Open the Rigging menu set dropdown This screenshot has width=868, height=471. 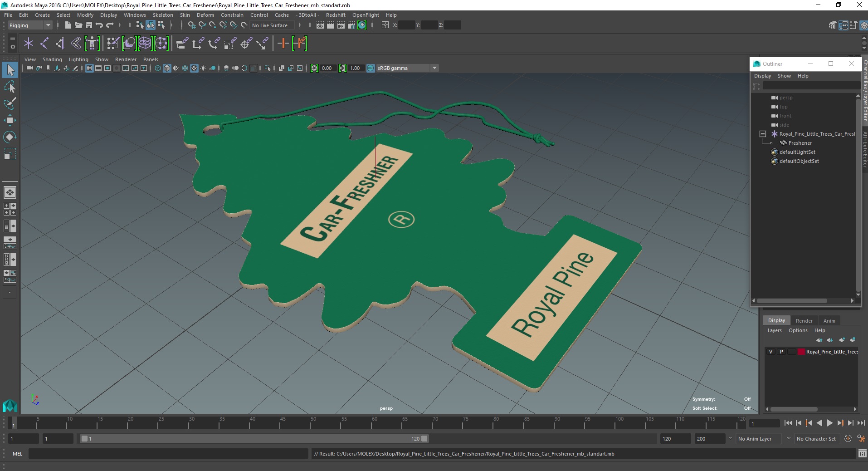tap(29, 25)
